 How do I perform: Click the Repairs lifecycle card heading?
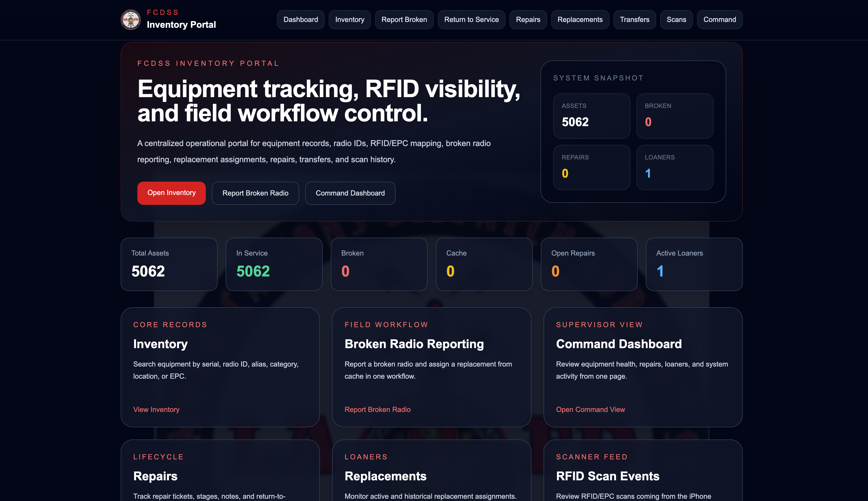155,476
